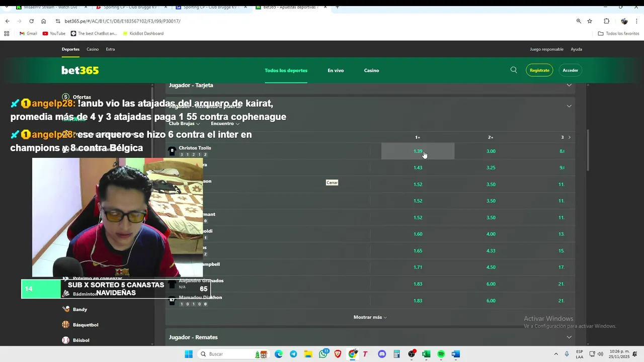Open the Chrome three-dot menu
This screenshot has height=362, width=644.
click(637, 21)
